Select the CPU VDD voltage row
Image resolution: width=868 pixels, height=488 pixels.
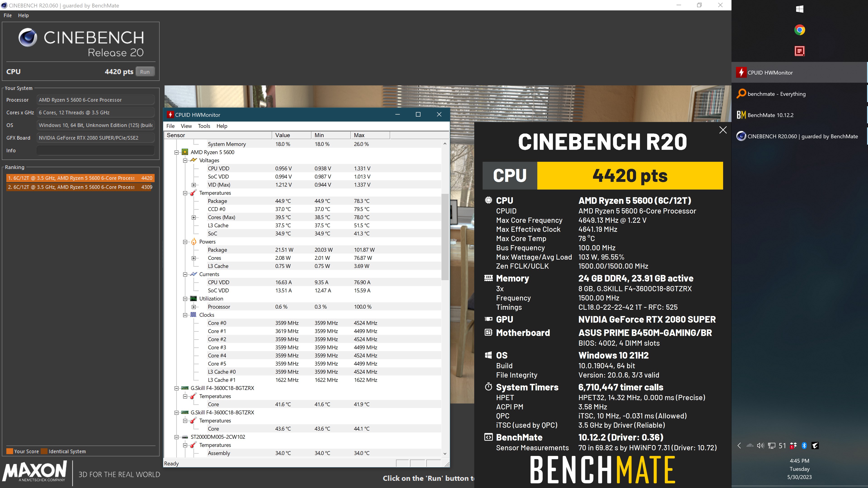pos(303,168)
